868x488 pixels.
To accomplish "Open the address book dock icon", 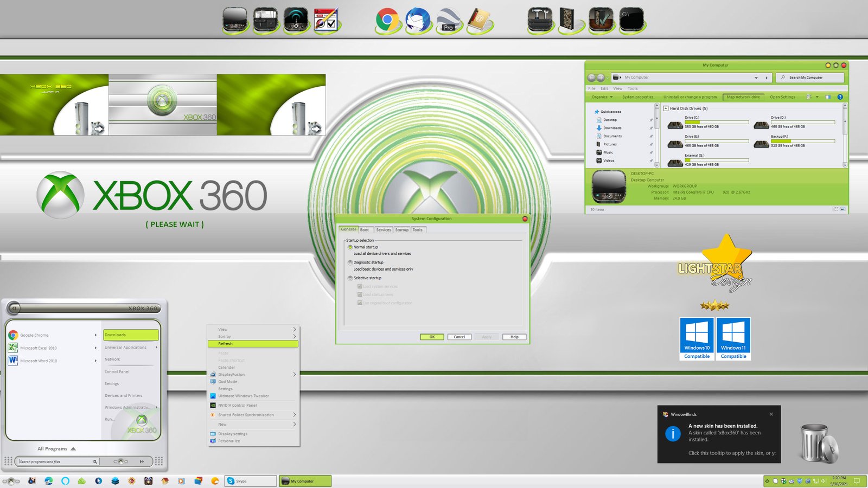I will click(x=480, y=21).
